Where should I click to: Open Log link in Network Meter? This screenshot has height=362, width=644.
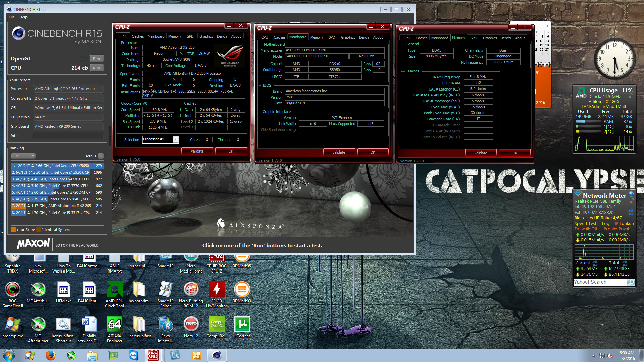pos(605,224)
